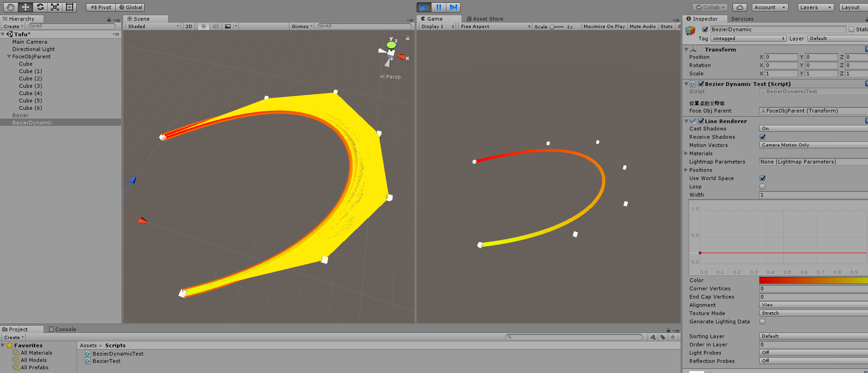Toggle the scene view lock icon
The image size is (868, 373).
pos(407,38)
